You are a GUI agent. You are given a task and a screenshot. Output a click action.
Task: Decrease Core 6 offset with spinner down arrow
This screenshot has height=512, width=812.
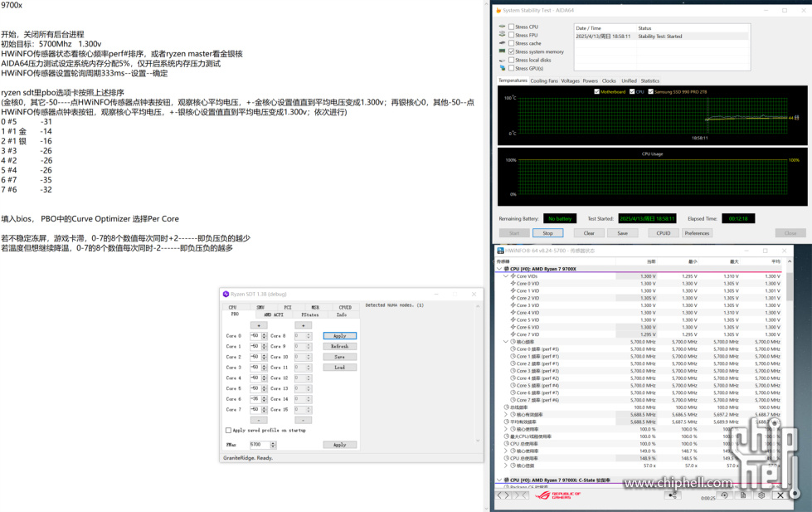pos(264,401)
